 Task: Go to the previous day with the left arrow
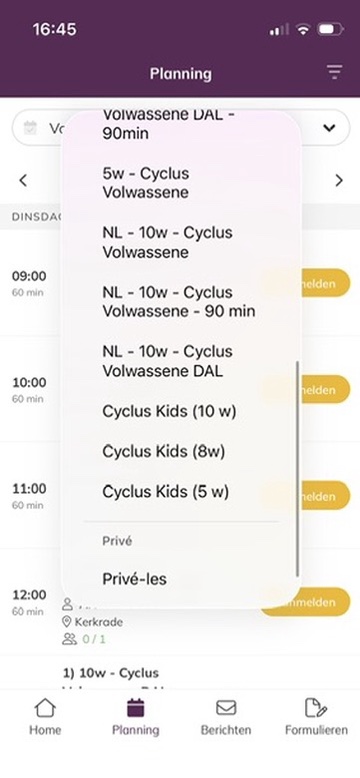23,180
